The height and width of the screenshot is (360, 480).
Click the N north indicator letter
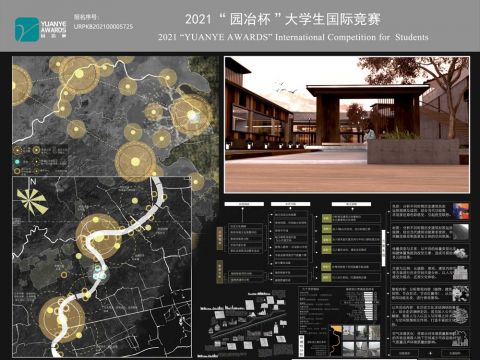coord(33,182)
